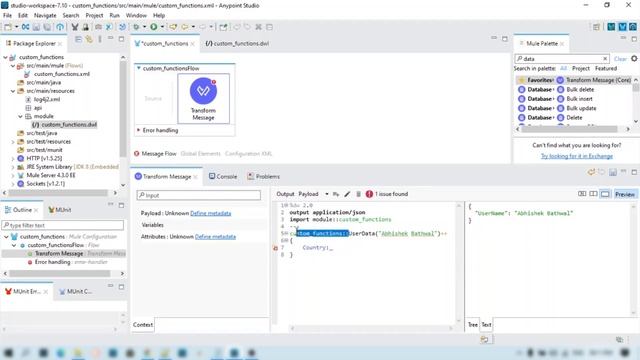
Task: Click the Publish to Exchange cloud icon
Action: (x=60, y=27)
